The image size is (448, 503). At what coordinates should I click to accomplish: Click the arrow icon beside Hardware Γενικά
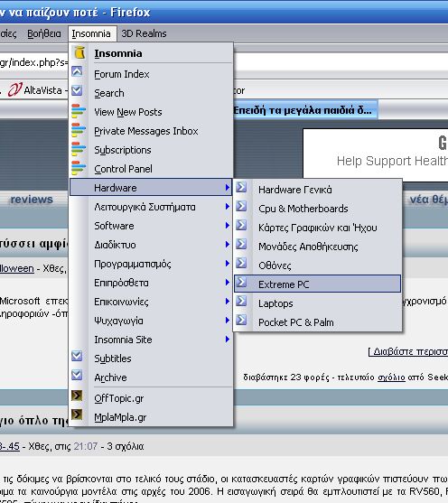(241, 187)
